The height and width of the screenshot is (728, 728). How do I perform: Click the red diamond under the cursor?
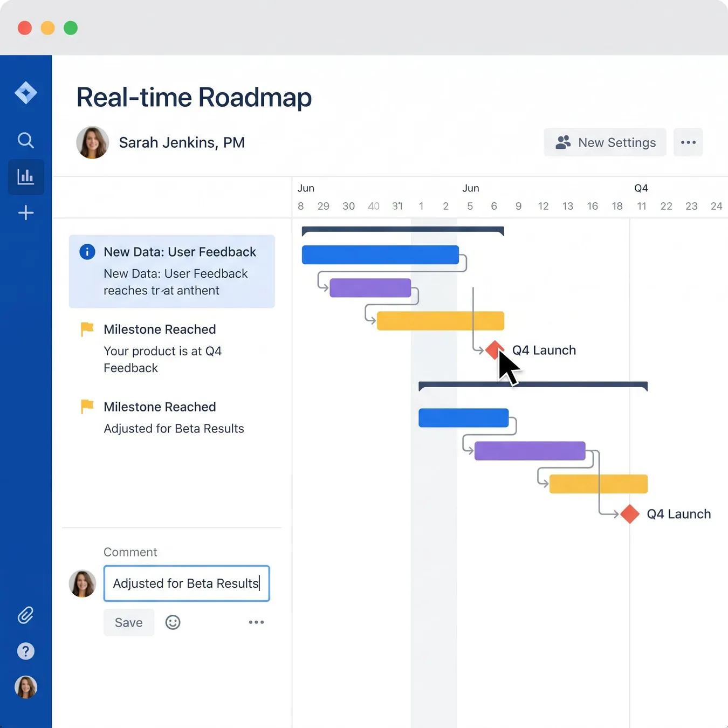tap(494, 350)
